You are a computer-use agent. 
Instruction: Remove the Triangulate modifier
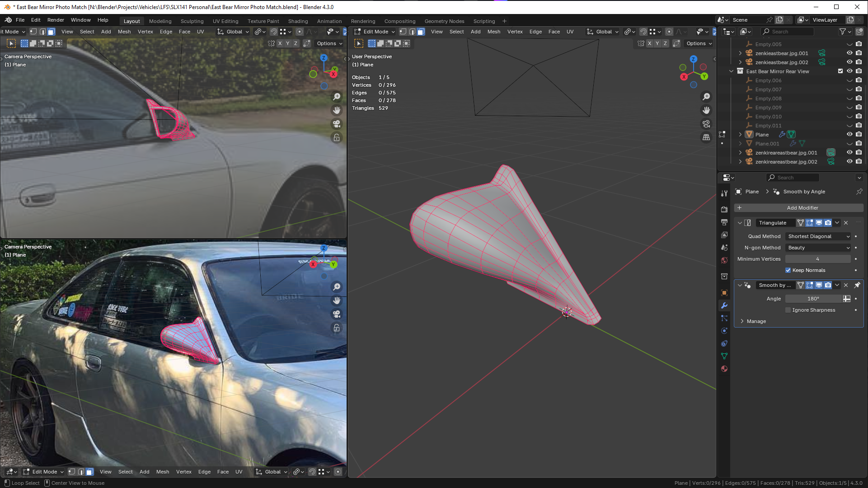(846, 223)
